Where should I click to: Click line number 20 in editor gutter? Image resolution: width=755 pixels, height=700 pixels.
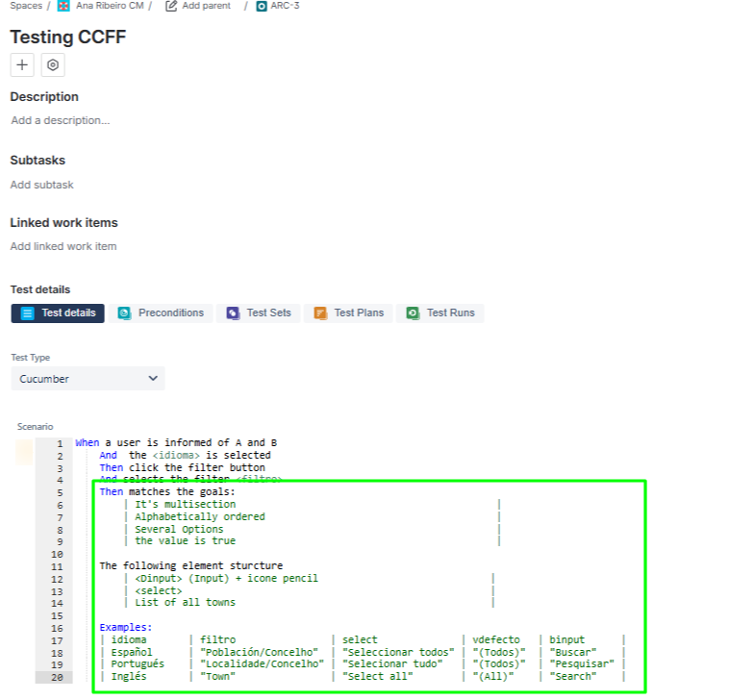56,677
